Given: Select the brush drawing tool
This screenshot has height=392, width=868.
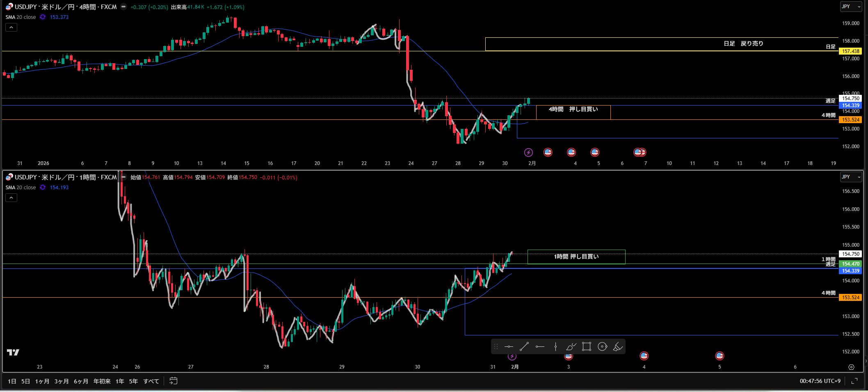Looking at the screenshot, I should point(571,347).
